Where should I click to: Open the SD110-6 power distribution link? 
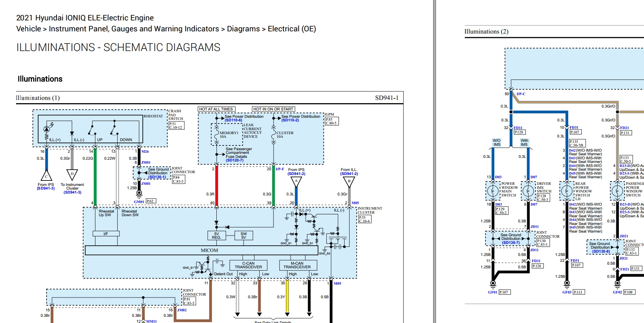click(233, 120)
